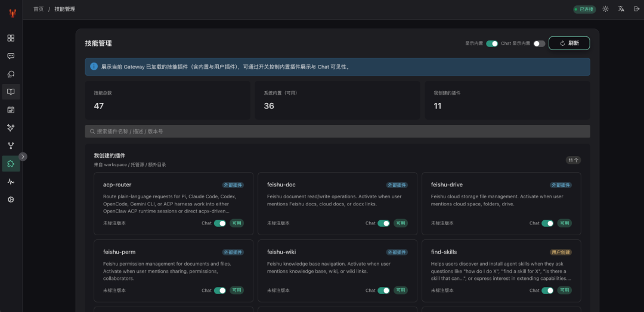Click 未标注版本 on acp-router card
This screenshot has height=312, width=644.
coord(114,223)
